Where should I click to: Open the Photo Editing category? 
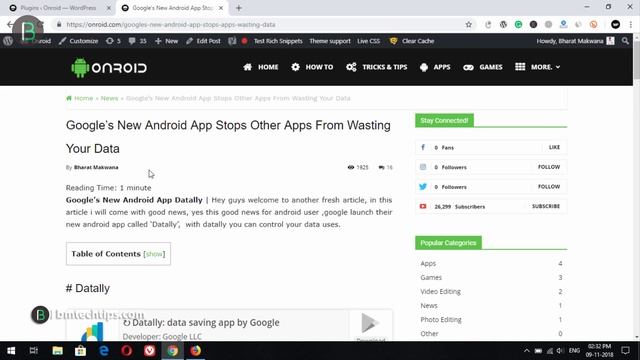click(441, 320)
